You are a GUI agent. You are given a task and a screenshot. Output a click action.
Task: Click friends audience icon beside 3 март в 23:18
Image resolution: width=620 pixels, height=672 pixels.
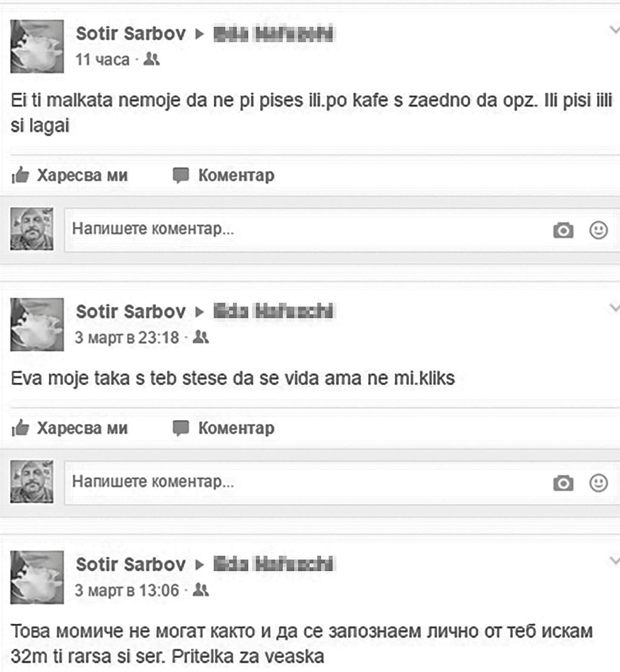(201, 337)
